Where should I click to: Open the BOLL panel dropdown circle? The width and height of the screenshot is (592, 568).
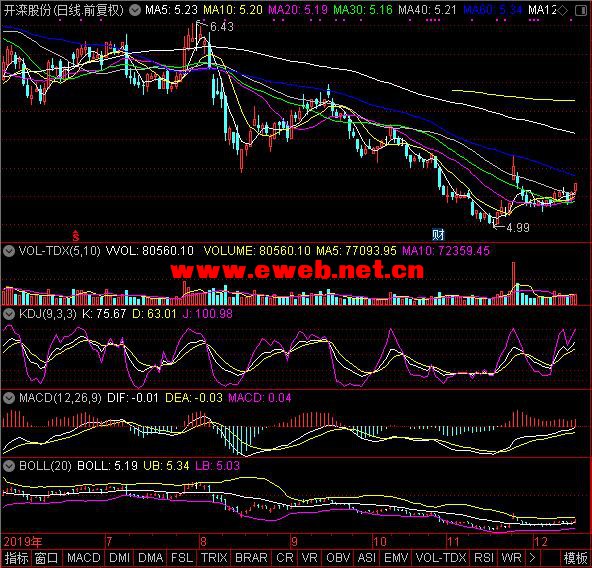9,466
